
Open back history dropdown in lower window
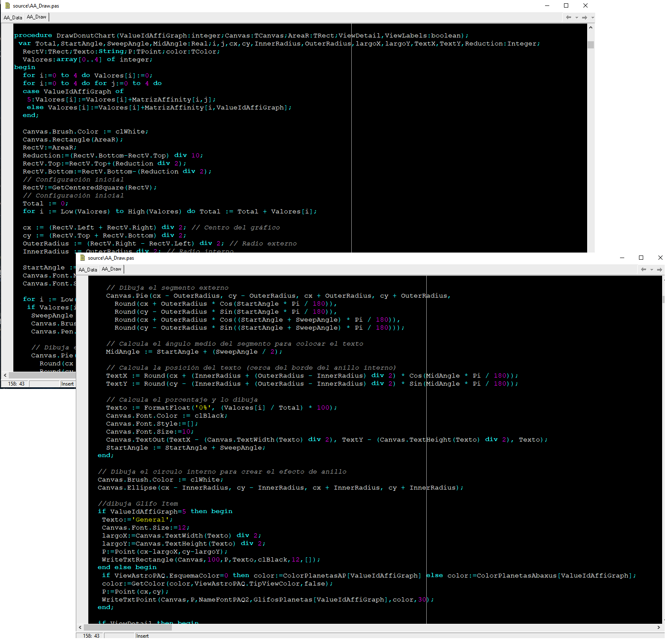652,270
